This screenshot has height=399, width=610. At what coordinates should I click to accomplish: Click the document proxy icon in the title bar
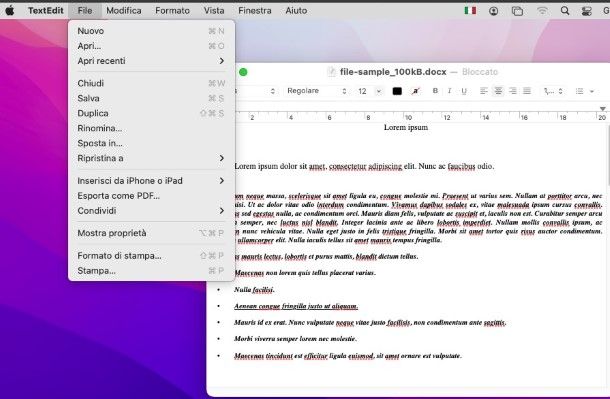coord(331,72)
